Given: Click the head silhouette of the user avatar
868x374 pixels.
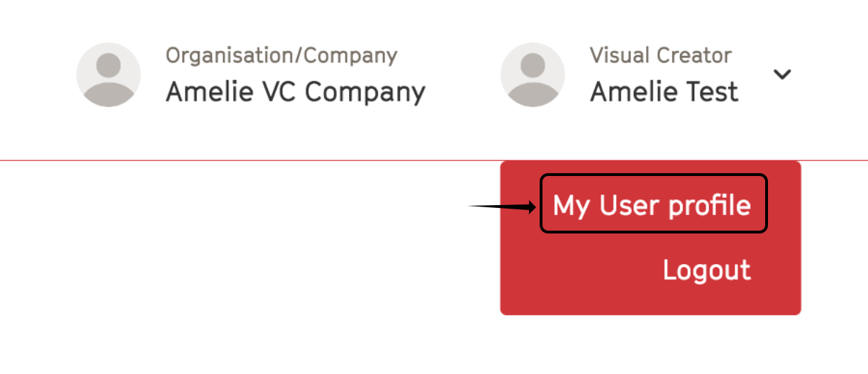Looking at the screenshot, I should [x=533, y=65].
